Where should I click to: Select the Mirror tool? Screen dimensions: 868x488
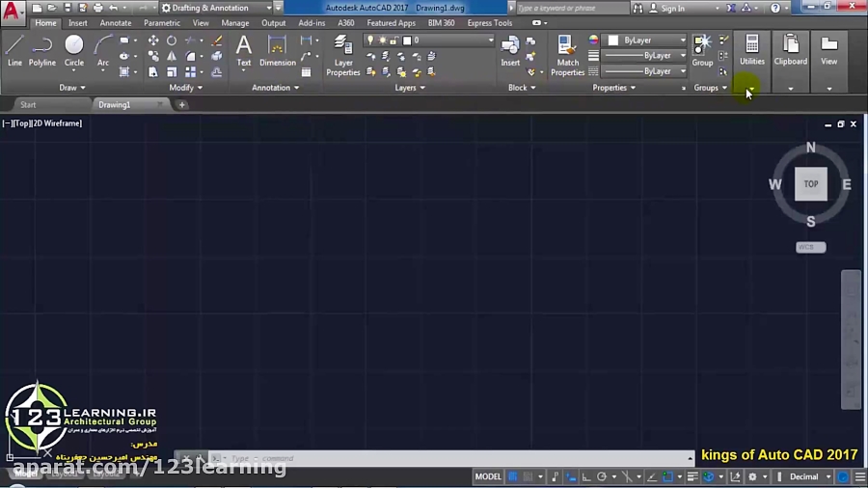tap(172, 56)
